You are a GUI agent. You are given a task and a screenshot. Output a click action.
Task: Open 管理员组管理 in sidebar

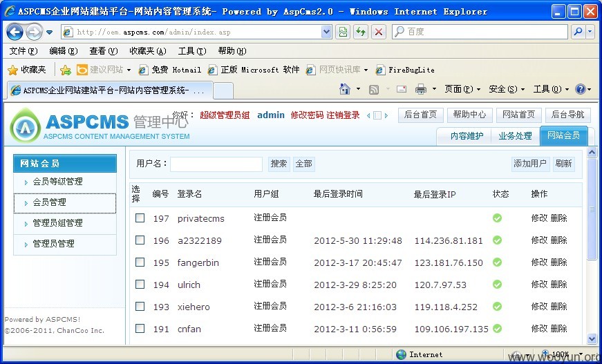tap(65, 223)
